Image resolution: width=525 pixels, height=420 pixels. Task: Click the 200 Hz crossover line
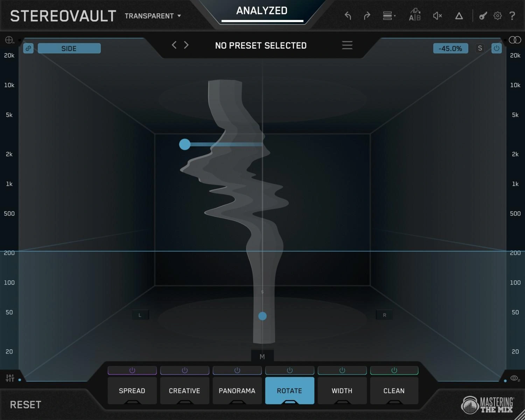pos(262,251)
